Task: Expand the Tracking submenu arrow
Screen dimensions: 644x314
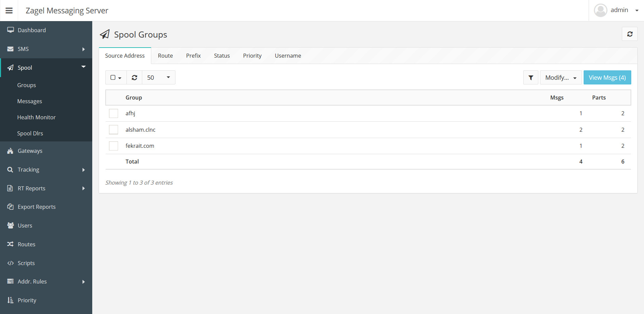Action: point(84,170)
